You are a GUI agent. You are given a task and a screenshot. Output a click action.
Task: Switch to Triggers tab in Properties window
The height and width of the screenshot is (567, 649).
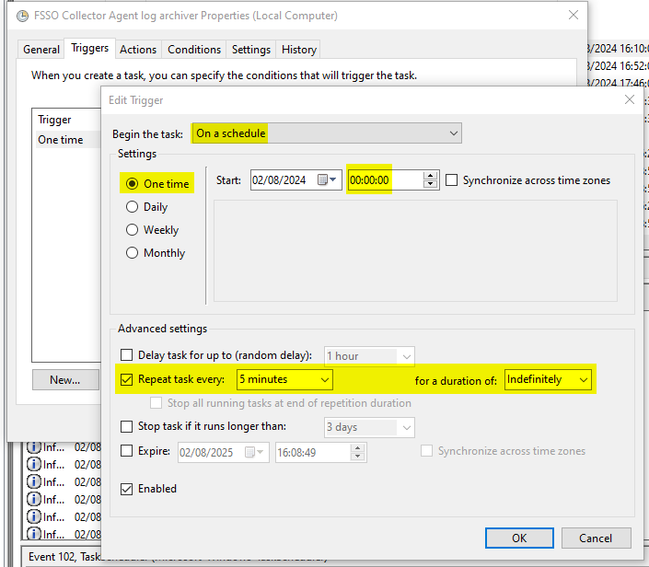click(90, 48)
